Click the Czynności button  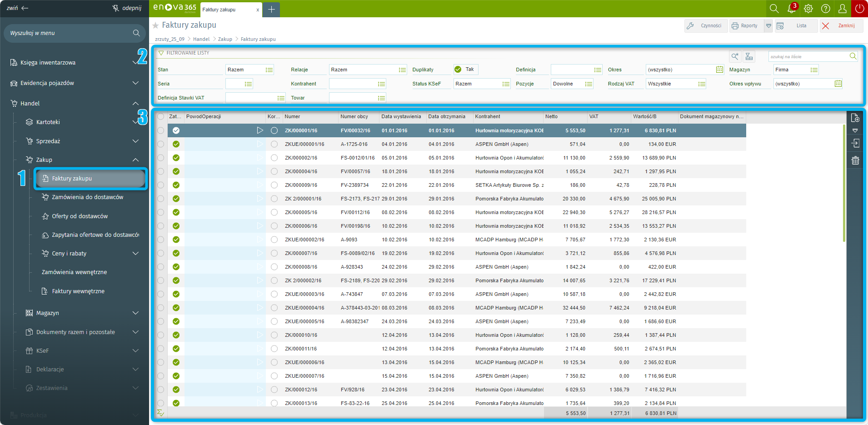(x=706, y=26)
